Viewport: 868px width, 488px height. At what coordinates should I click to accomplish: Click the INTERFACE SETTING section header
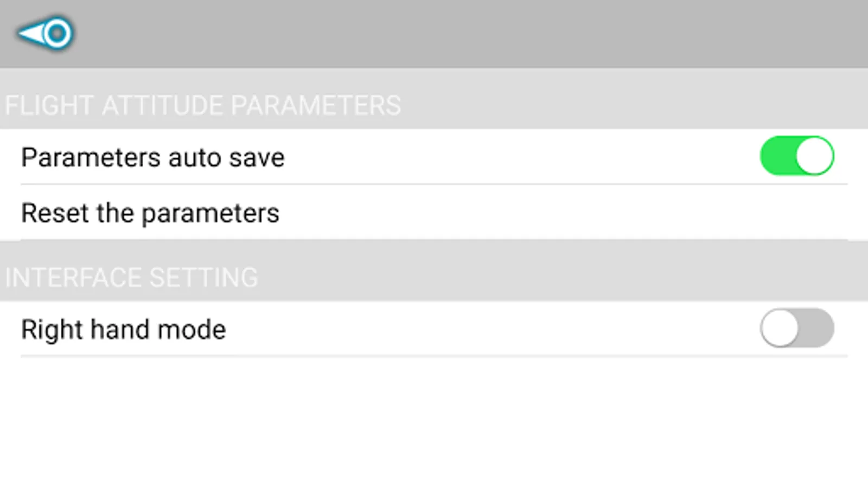tap(131, 278)
